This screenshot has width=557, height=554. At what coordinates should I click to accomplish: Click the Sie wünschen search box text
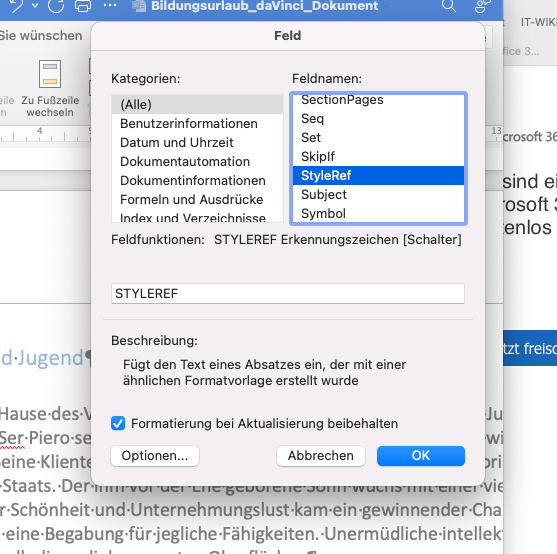(41, 36)
